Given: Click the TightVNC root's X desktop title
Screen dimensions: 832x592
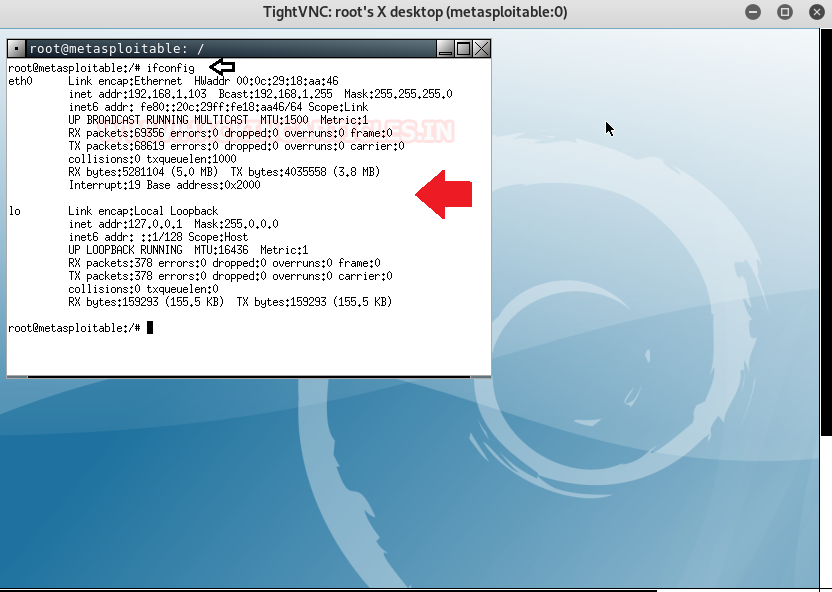Looking at the screenshot, I should click(415, 12).
